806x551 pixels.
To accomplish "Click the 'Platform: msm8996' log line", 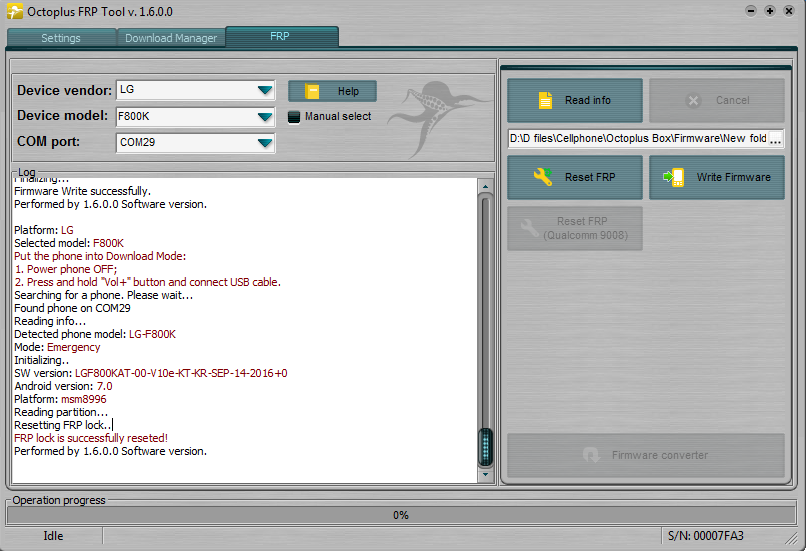I will [60, 399].
